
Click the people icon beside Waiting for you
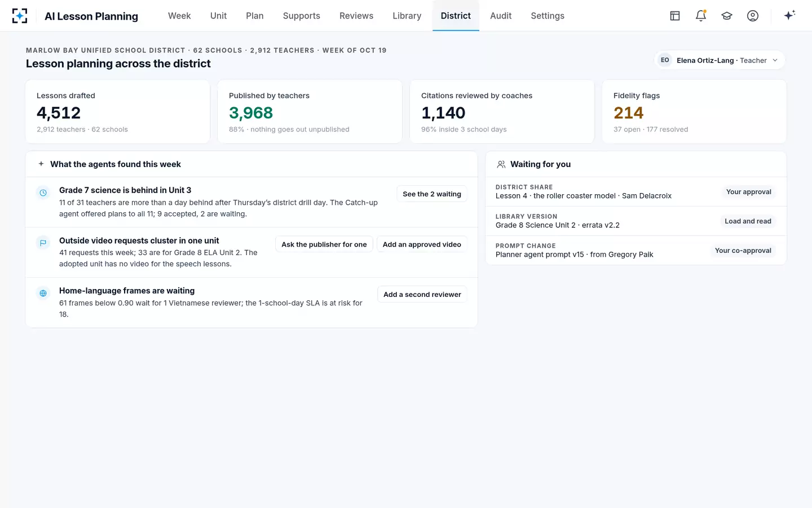coord(501,164)
